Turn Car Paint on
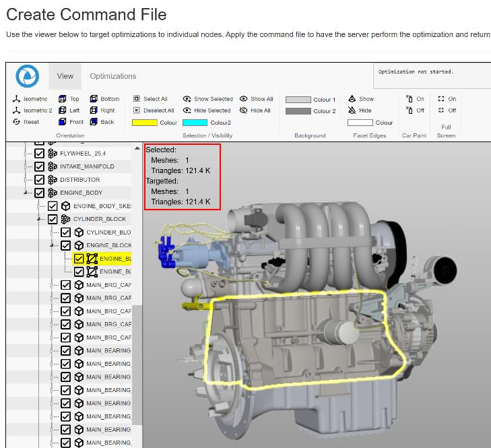This screenshot has width=491, height=448. coord(415,99)
